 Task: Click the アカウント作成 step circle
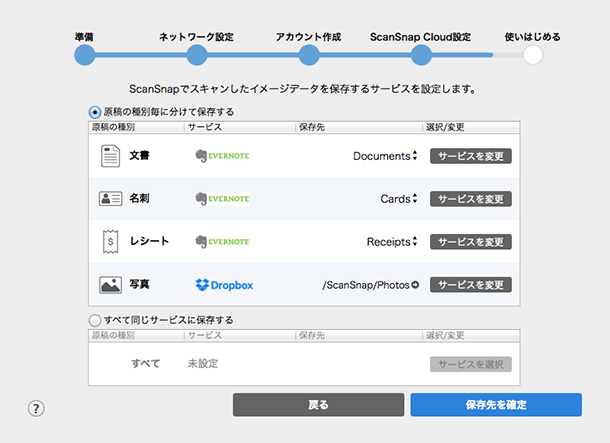tap(309, 55)
